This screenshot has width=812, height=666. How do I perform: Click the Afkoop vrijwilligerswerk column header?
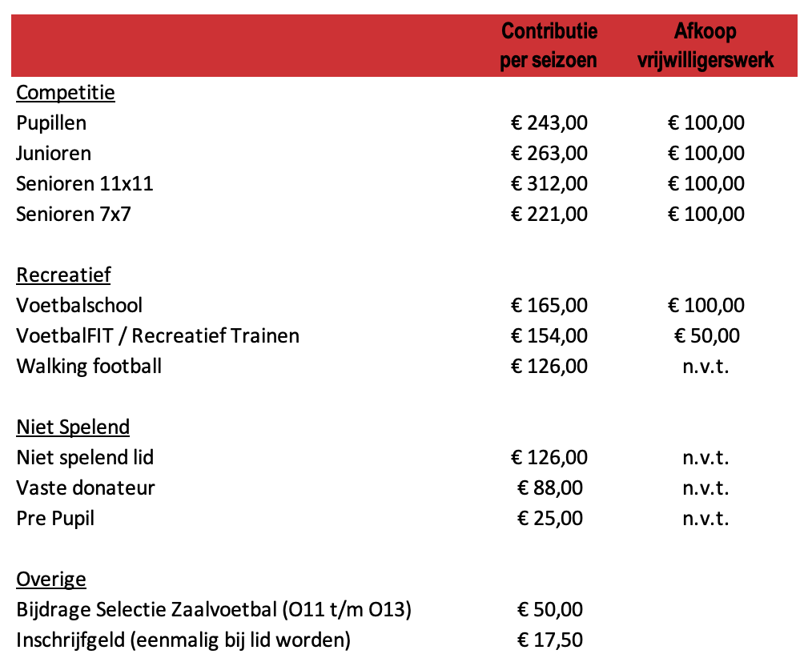705,46
